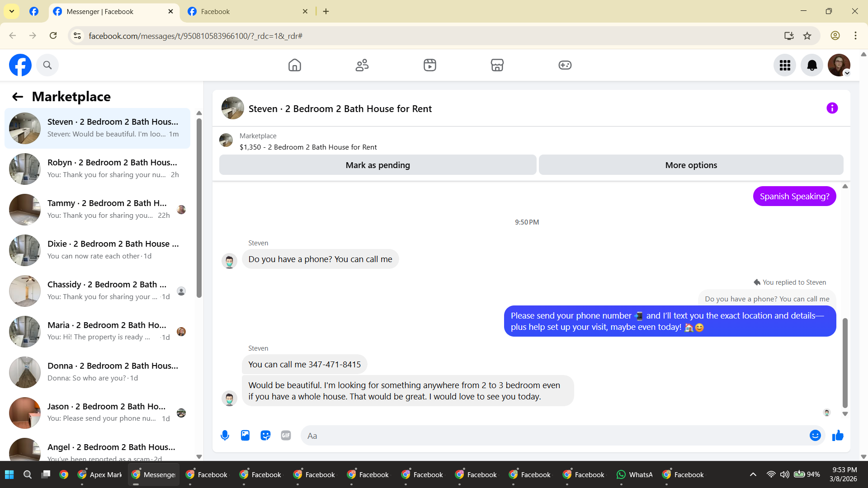This screenshot has width=868, height=488.
Task: Open the Facebook menu grid icon
Action: point(785,66)
